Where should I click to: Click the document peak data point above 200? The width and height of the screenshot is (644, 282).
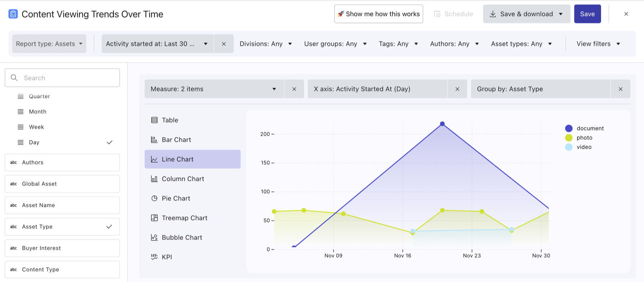pyautogui.click(x=442, y=124)
